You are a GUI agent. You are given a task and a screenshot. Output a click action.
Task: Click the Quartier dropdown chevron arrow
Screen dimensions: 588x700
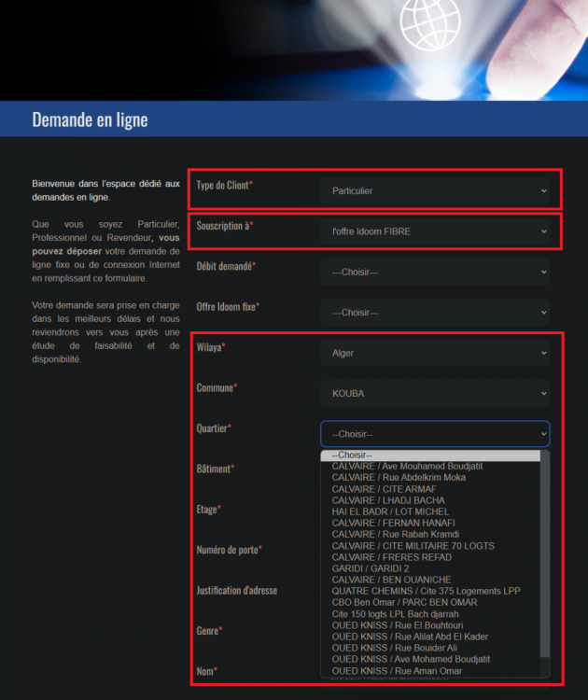[x=543, y=434]
